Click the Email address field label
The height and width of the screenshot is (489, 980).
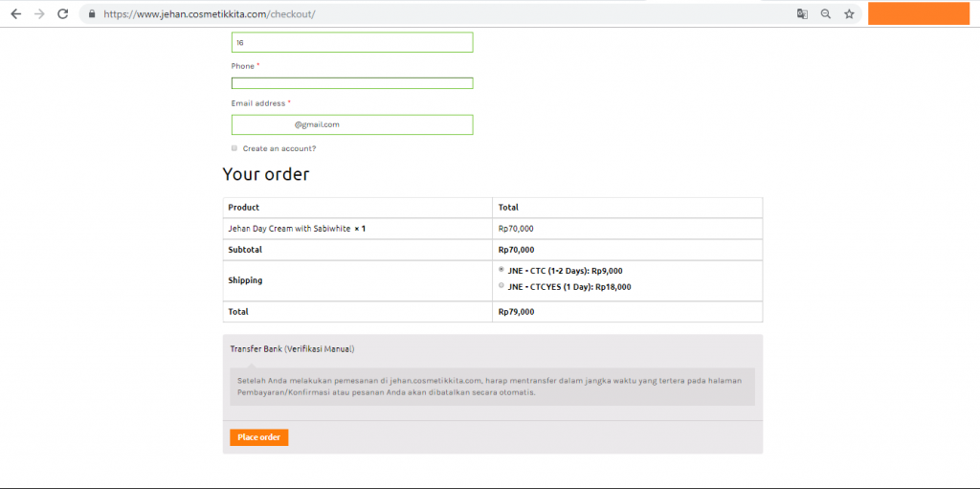(x=258, y=103)
